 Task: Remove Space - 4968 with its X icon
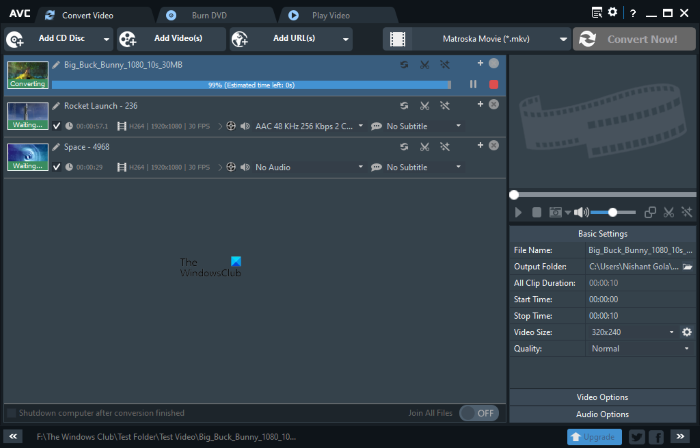click(x=494, y=145)
